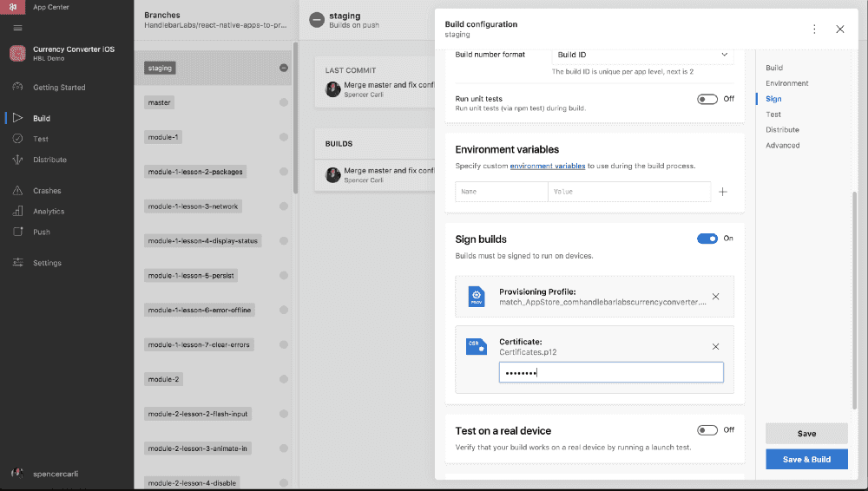Toggle Run unit tests switch
This screenshot has height=491, width=868.
click(707, 99)
